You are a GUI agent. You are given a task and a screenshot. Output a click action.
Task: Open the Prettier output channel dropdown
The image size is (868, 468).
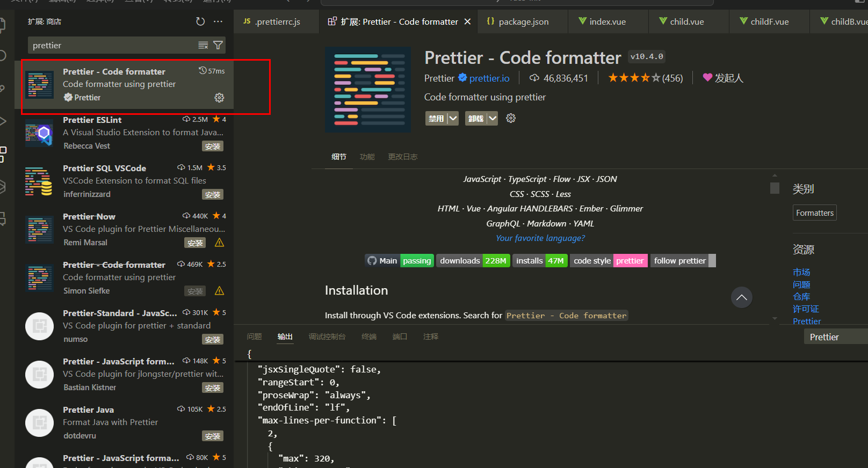click(x=836, y=337)
